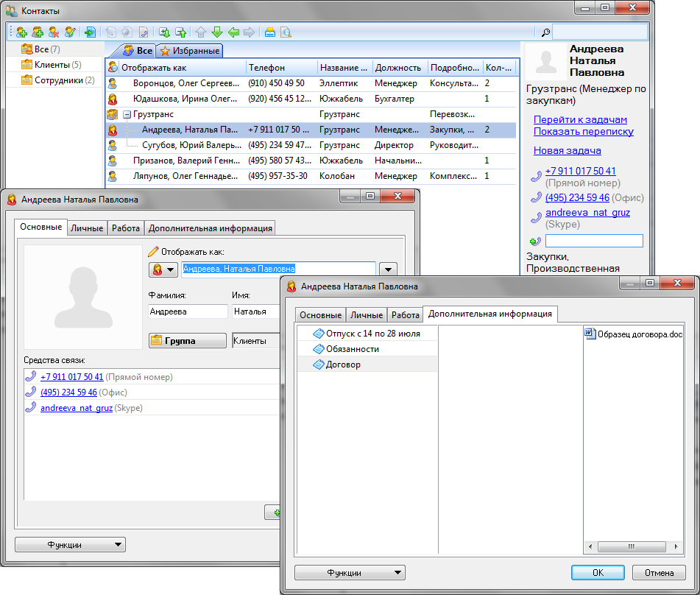Select the 'Договор' note entry
Image resolution: width=700 pixels, height=595 pixels.
pos(367,365)
